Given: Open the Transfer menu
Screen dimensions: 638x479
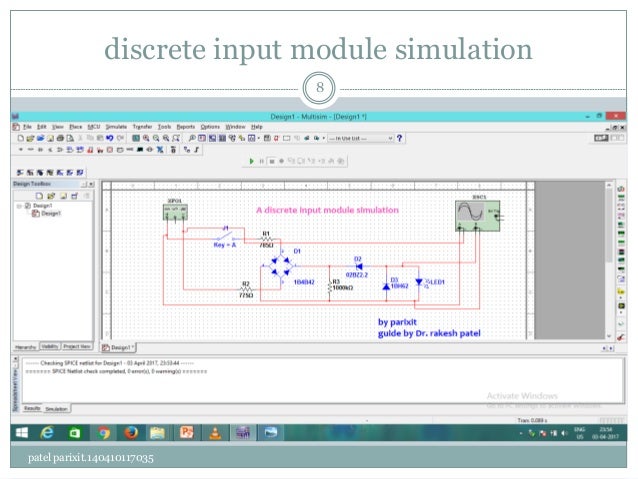Looking at the screenshot, I should 142,127.
